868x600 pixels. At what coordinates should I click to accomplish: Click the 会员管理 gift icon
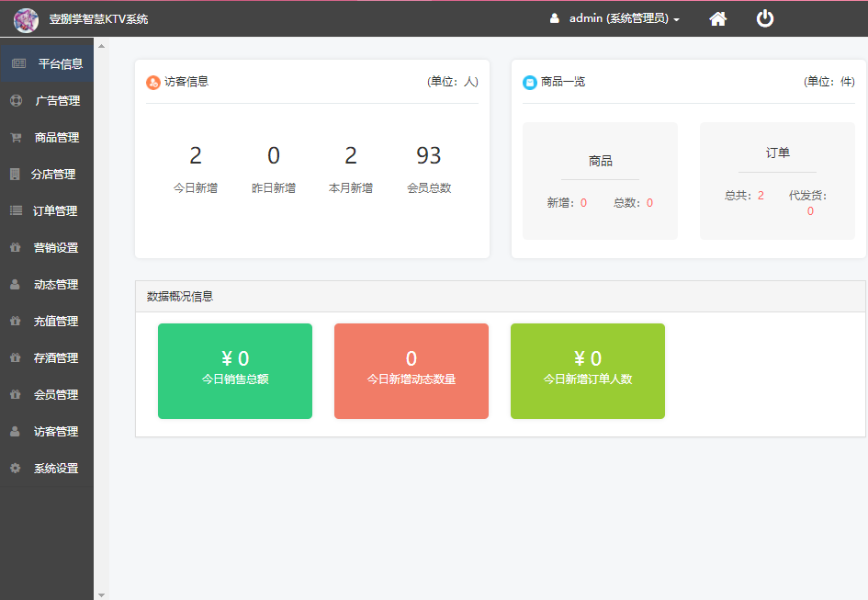(x=16, y=394)
